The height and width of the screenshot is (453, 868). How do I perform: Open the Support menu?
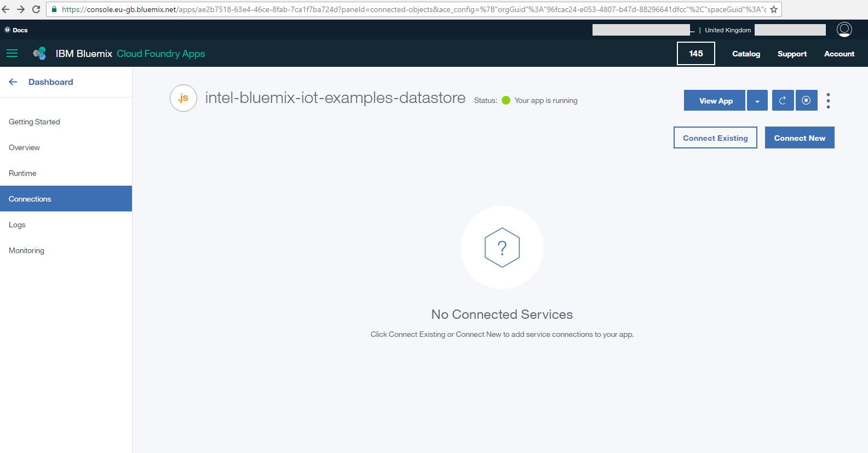click(792, 54)
